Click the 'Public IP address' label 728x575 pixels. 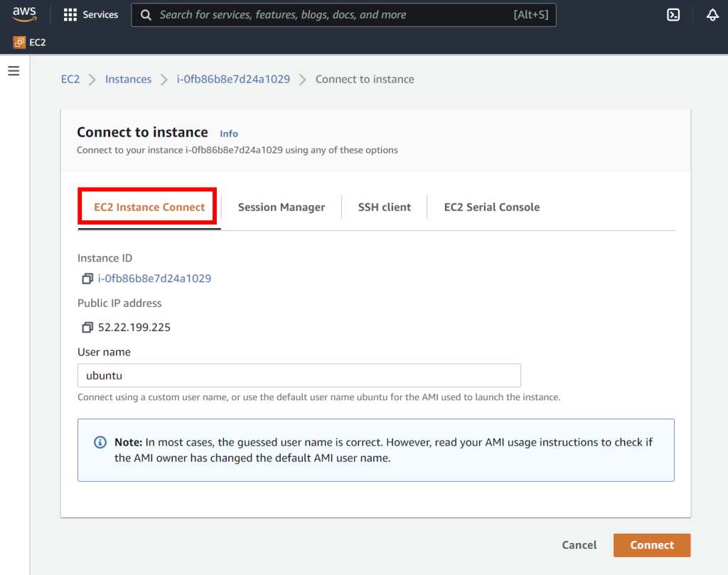point(119,303)
